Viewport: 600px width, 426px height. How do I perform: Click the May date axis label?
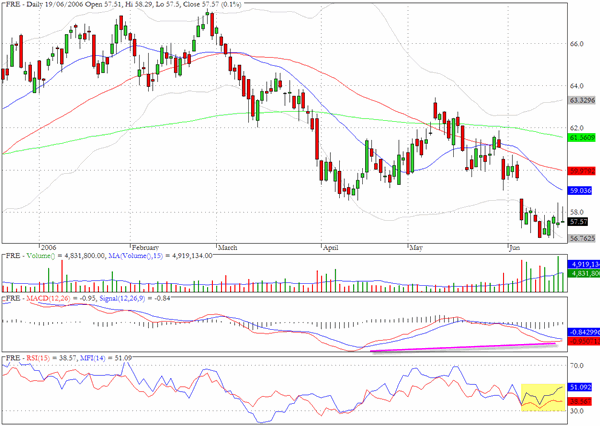(x=416, y=248)
